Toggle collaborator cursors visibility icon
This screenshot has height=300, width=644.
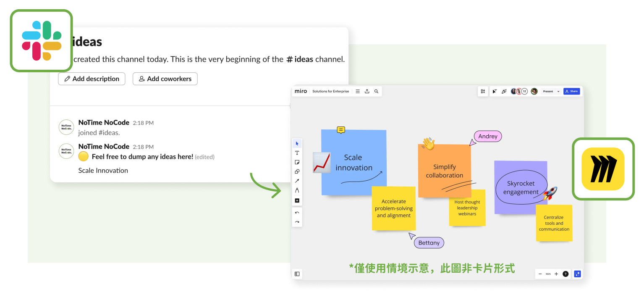click(x=495, y=91)
